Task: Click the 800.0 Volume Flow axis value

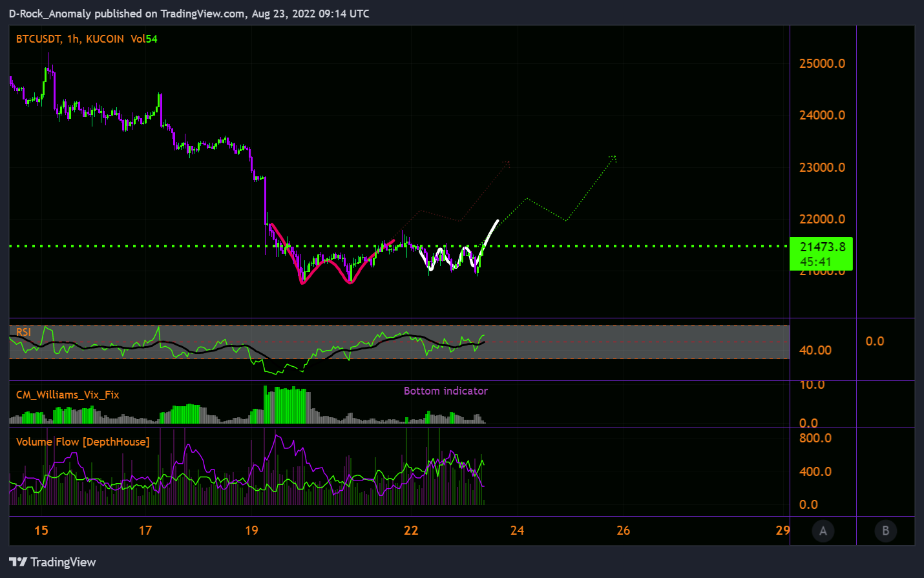Action: [x=815, y=438]
